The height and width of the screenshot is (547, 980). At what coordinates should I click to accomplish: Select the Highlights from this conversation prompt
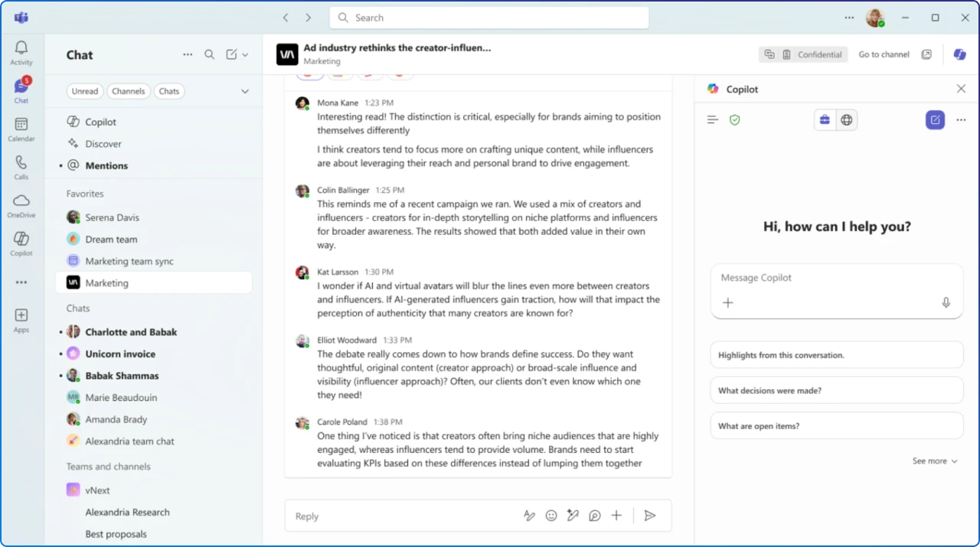(x=836, y=355)
